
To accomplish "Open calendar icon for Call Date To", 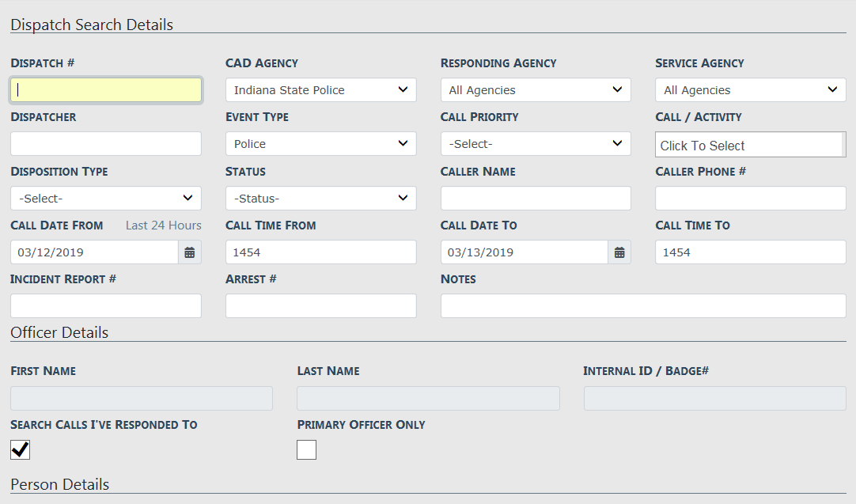I will [x=619, y=252].
